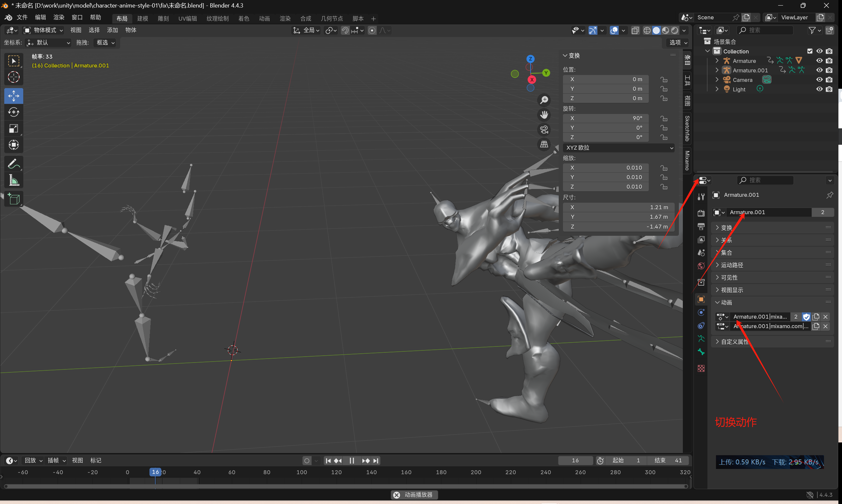Viewport: 842px width, 504px height.
Task: Hide the Light object in outliner
Action: (819, 89)
